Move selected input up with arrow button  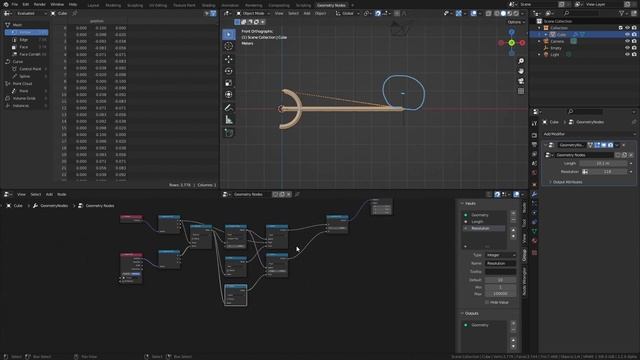click(x=513, y=230)
